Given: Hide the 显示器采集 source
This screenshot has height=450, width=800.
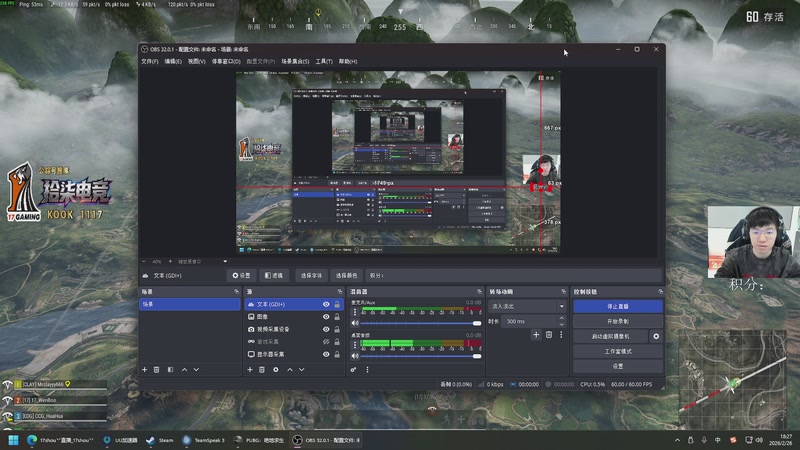Looking at the screenshot, I should pos(326,354).
